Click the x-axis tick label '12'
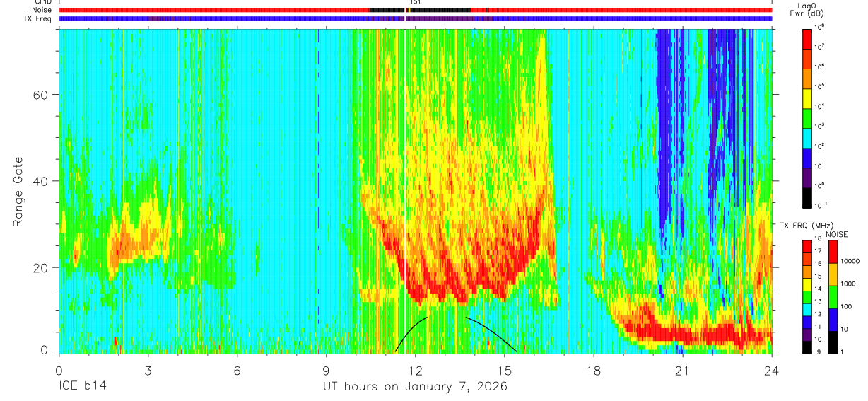The height and width of the screenshot is (401, 868). (416, 371)
